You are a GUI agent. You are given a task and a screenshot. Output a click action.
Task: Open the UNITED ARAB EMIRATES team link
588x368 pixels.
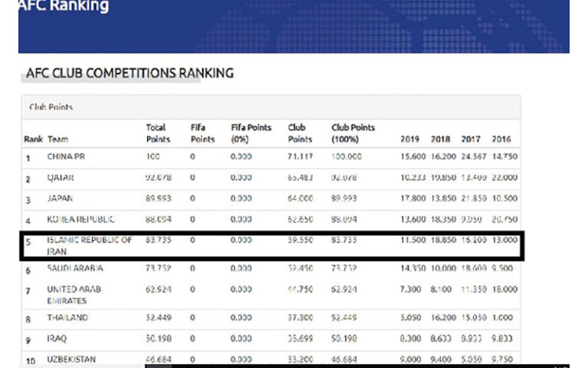tap(73, 294)
